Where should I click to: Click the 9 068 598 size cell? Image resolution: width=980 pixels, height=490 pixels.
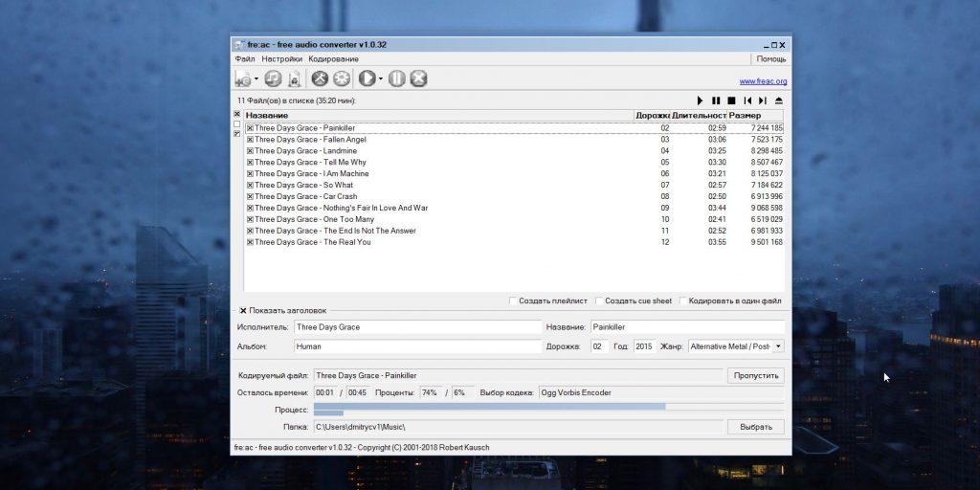click(x=767, y=208)
